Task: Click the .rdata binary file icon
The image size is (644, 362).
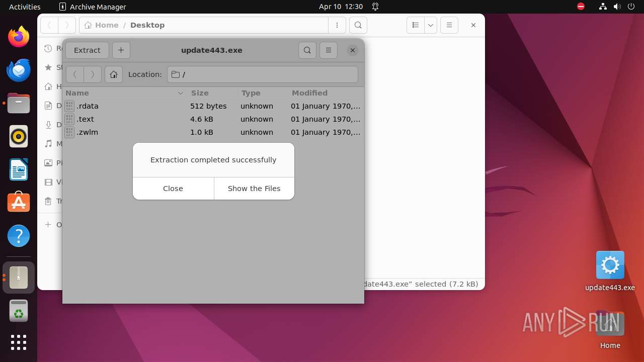Action: click(69, 106)
